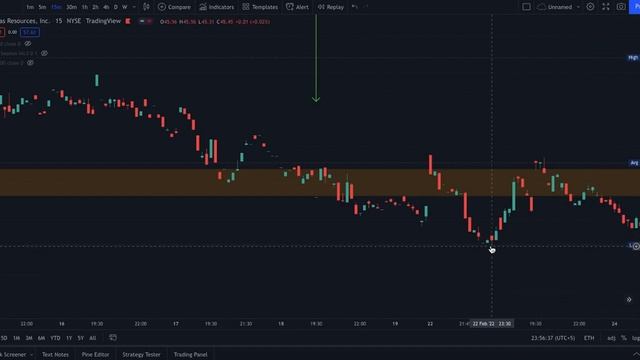Toggle visibility of first indicator eye icon
Screen dimensions: 640x360
(28, 43)
